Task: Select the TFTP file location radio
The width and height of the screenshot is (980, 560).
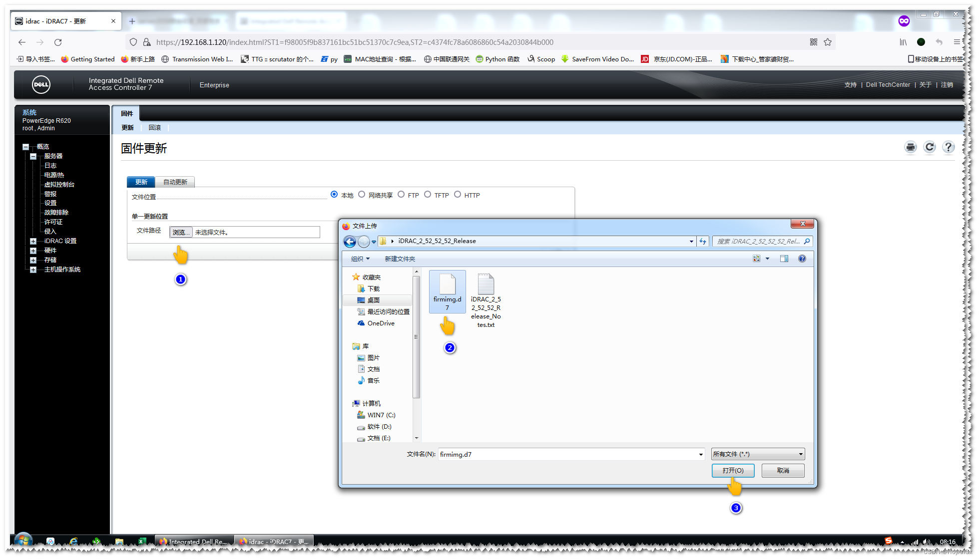Action: click(x=428, y=195)
